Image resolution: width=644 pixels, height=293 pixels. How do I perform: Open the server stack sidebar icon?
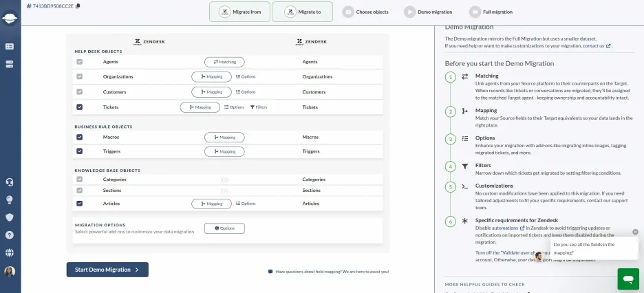tap(10, 64)
